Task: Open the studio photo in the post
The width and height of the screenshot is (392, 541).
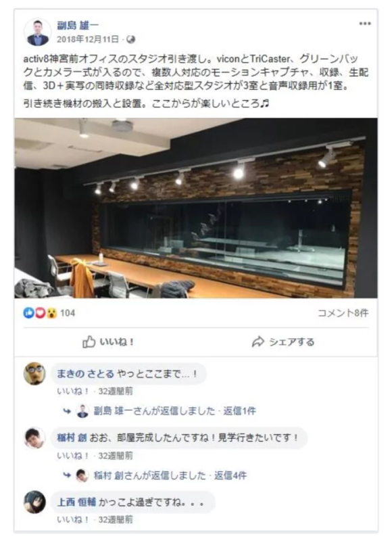Action: [x=196, y=208]
